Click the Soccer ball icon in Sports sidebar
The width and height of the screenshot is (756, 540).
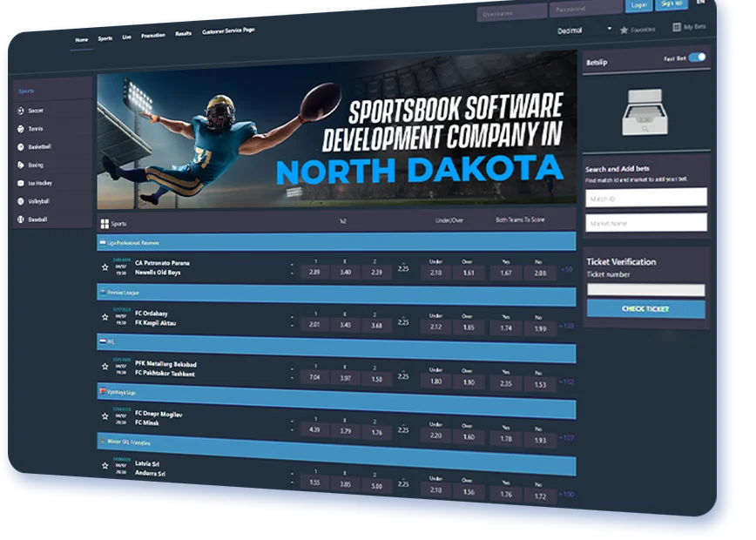(x=21, y=111)
